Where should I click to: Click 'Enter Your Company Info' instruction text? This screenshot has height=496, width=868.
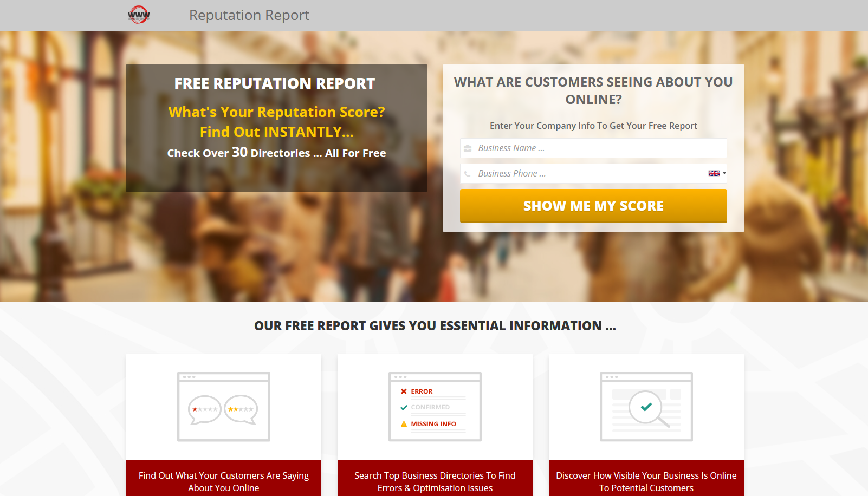(x=593, y=126)
